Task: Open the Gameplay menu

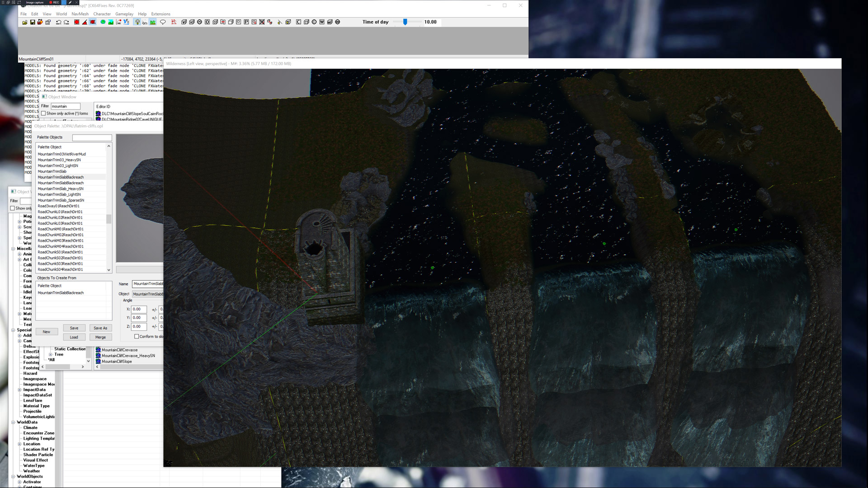Action: point(124,14)
